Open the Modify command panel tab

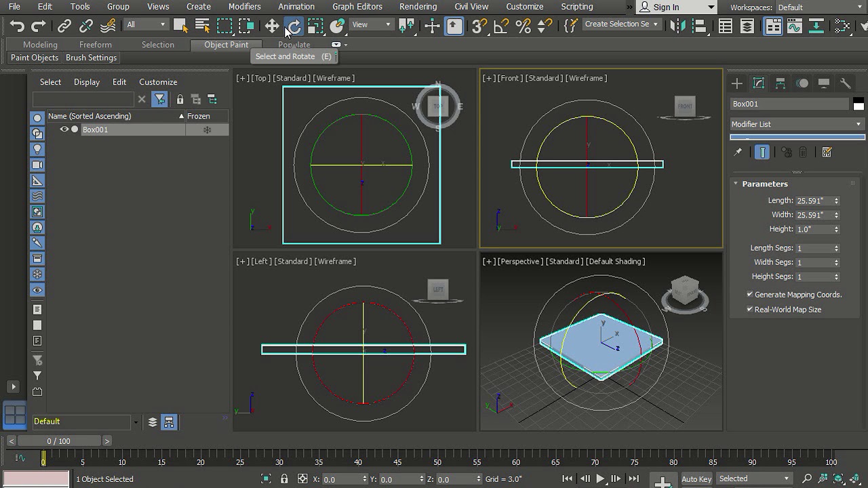tap(759, 83)
